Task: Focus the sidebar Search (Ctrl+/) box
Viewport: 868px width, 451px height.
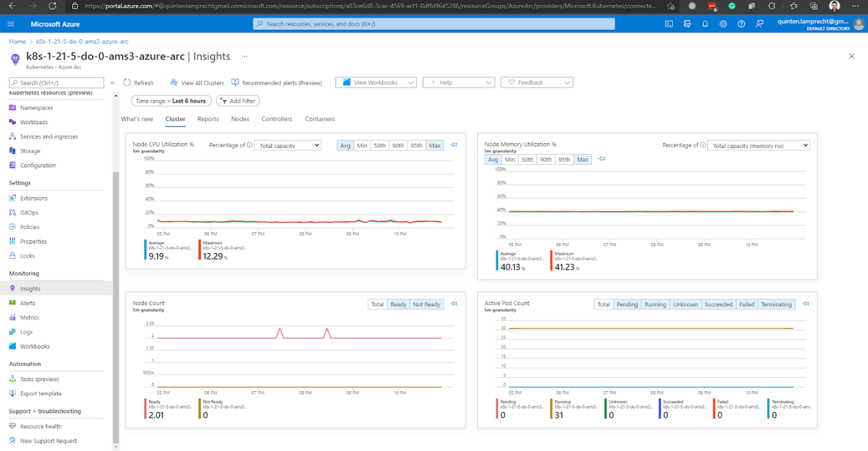Action: [56, 82]
